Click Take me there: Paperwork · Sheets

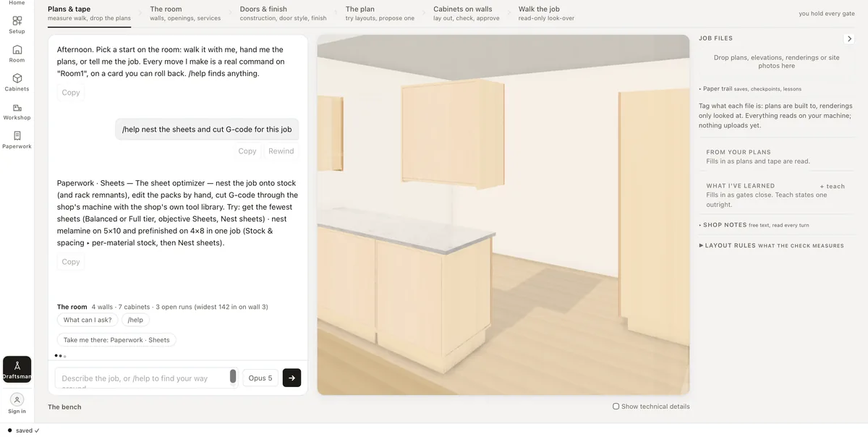(x=116, y=340)
